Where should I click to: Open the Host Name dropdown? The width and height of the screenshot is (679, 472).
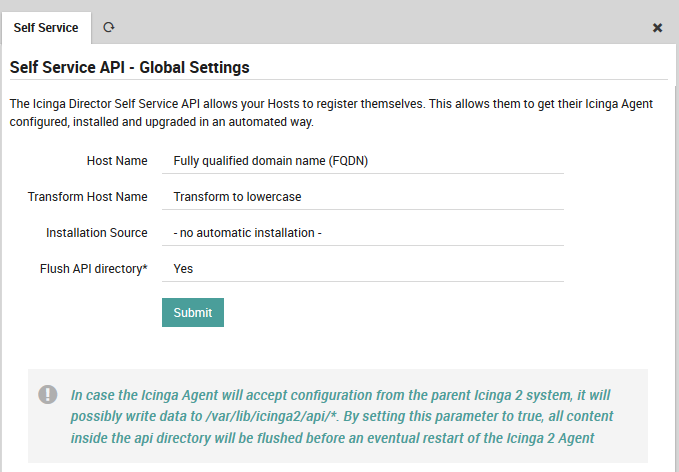pyautogui.click(x=362, y=161)
